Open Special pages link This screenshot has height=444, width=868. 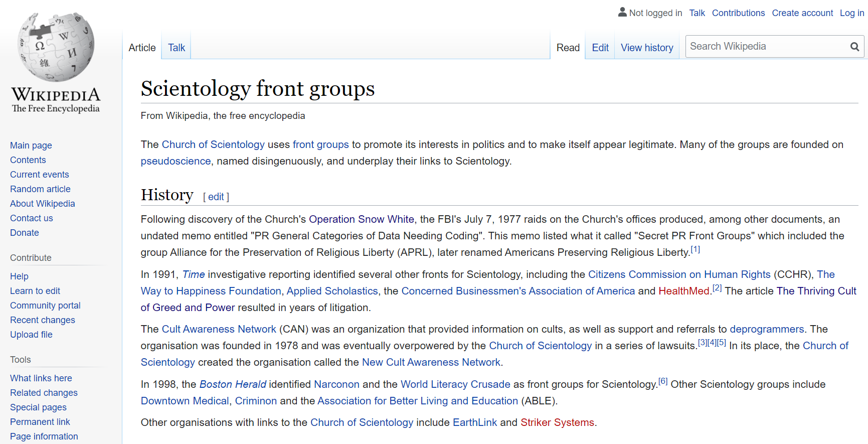(38, 407)
